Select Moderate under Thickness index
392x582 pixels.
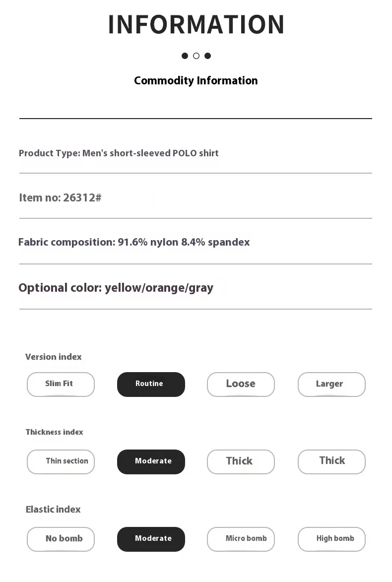(151, 461)
